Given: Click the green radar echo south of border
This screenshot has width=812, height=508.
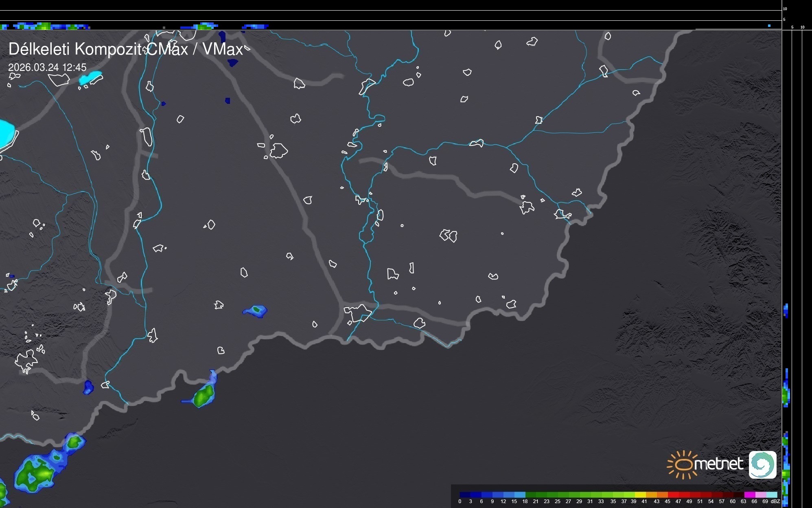Looking at the screenshot, I should coord(204,395).
